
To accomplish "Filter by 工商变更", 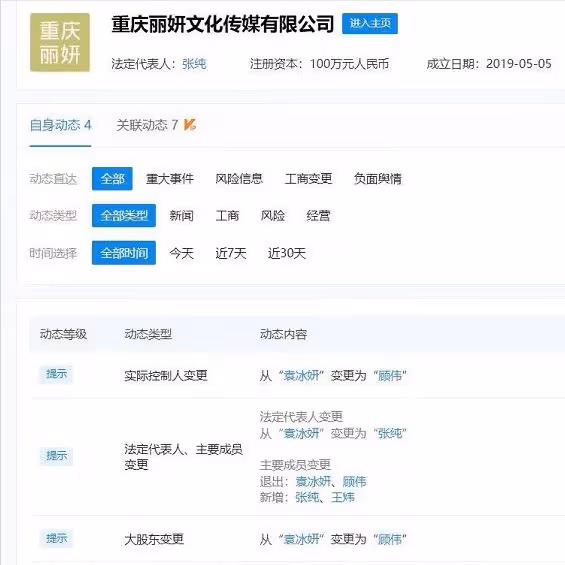I will (x=308, y=178).
